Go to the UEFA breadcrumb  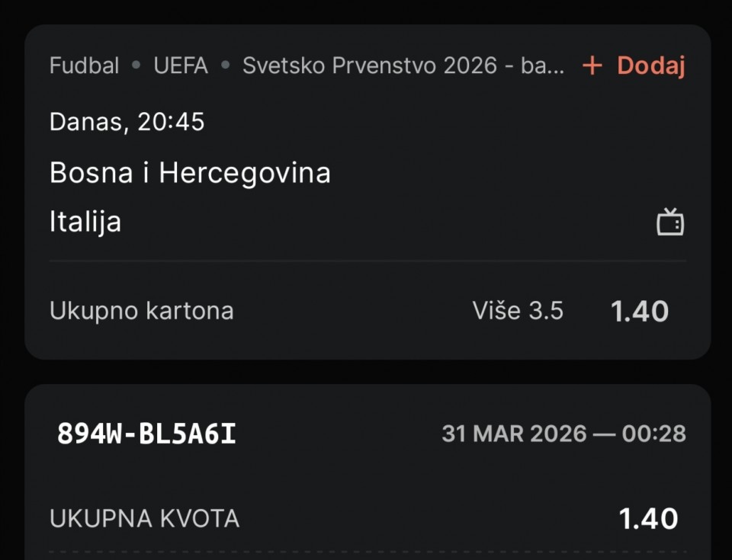(x=181, y=66)
